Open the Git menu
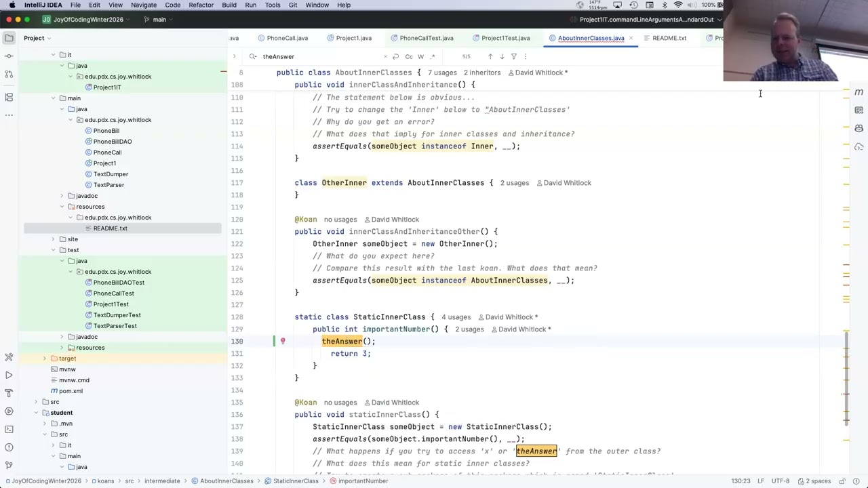Image resolution: width=868 pixels, height=488 pixels. coord(293,5)
